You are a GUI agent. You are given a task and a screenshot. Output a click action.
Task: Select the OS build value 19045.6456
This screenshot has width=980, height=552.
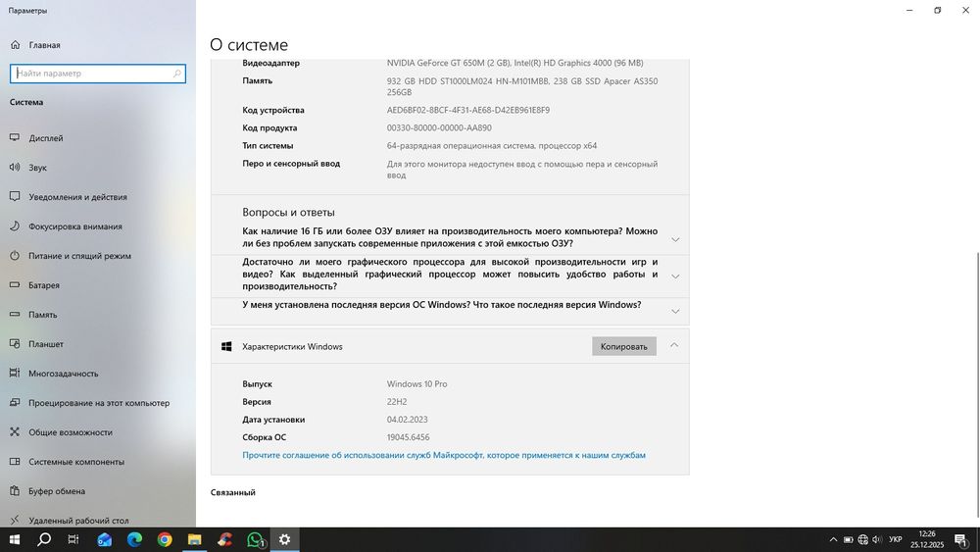click(408, 437)
